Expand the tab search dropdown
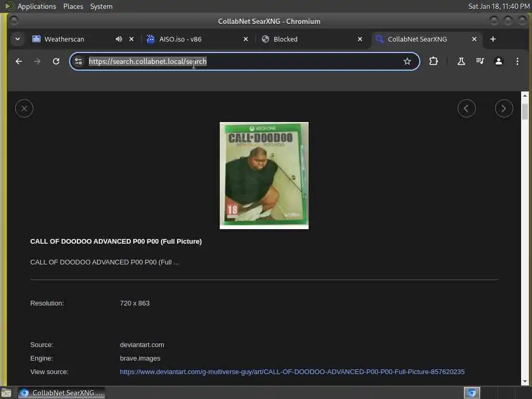 [x=18, y=39]
